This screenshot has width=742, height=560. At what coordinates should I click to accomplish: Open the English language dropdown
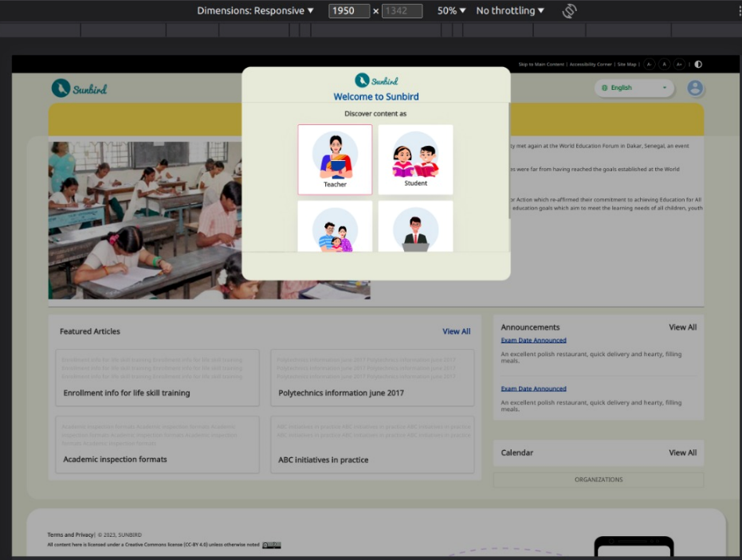(634, 88)
